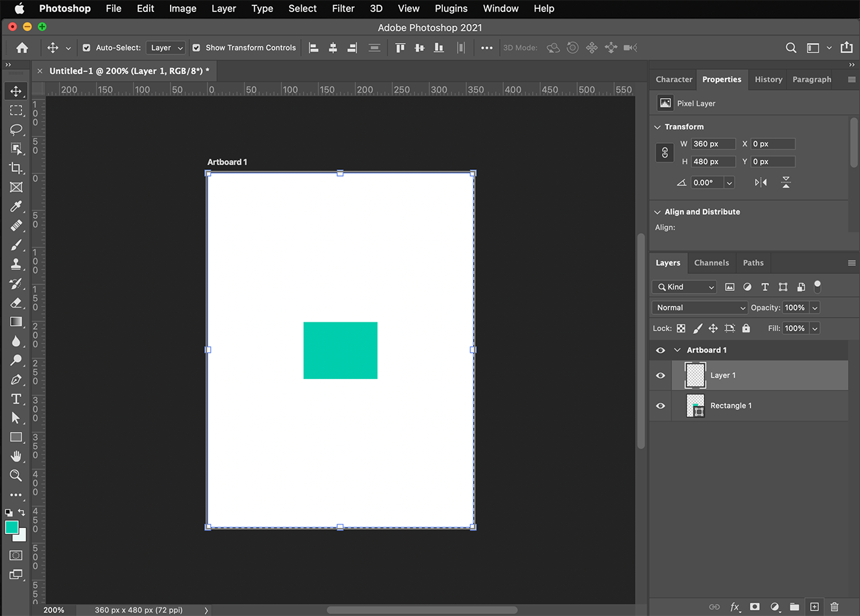
Task: Hide the Artboard 1 group visibility
Action: 660,350
